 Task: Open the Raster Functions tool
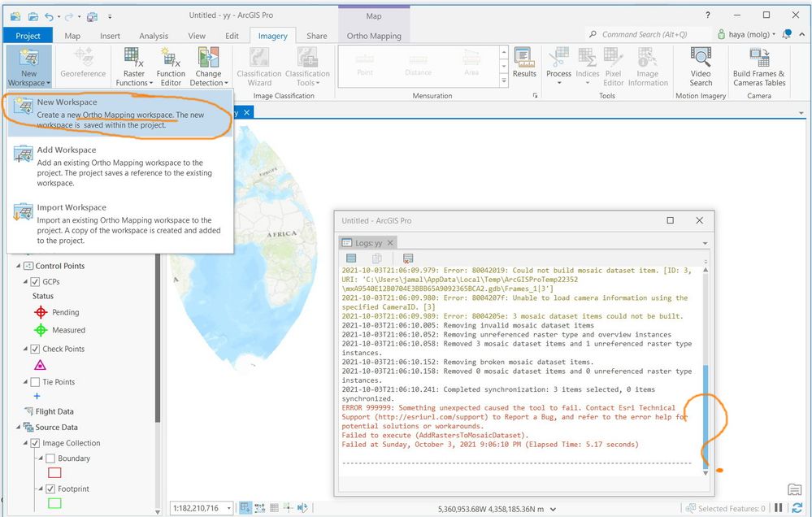pyautogui.click(x=133, y=67)
